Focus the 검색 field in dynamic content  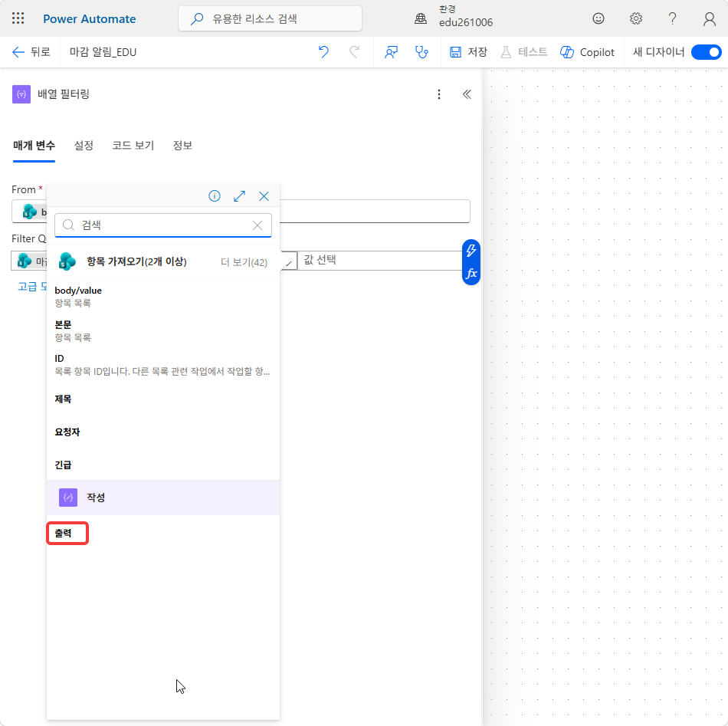click(163, 225)
